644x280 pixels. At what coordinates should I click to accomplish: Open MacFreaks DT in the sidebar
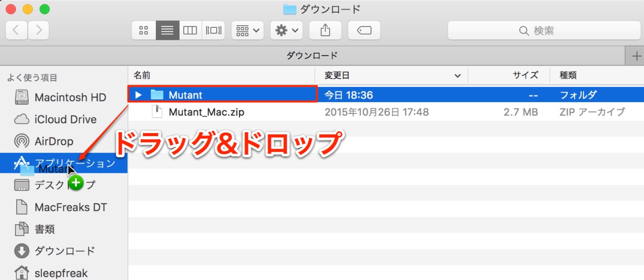[x=64, y=207]
